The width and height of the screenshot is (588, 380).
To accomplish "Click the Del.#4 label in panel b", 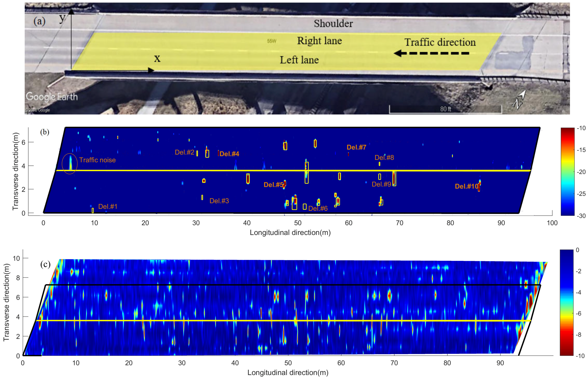I will tap(229, 154).
